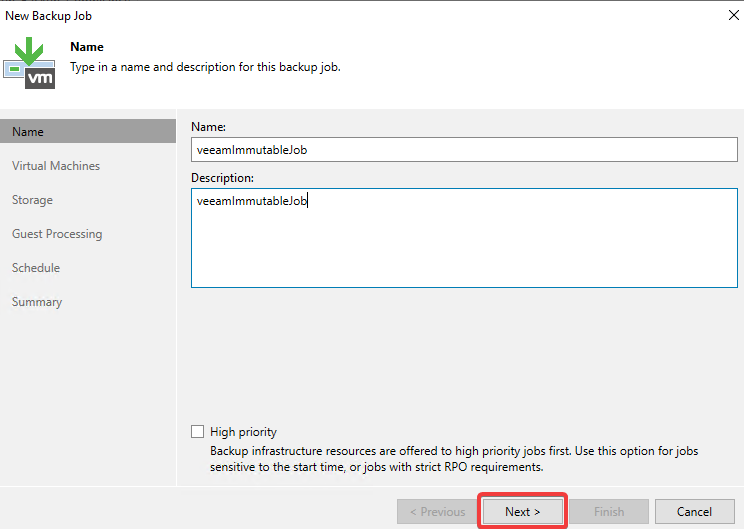Screen dimensions: 744x529
Task: Click the High priority label text
Action: pyautogui.click(x=243, y=432)
